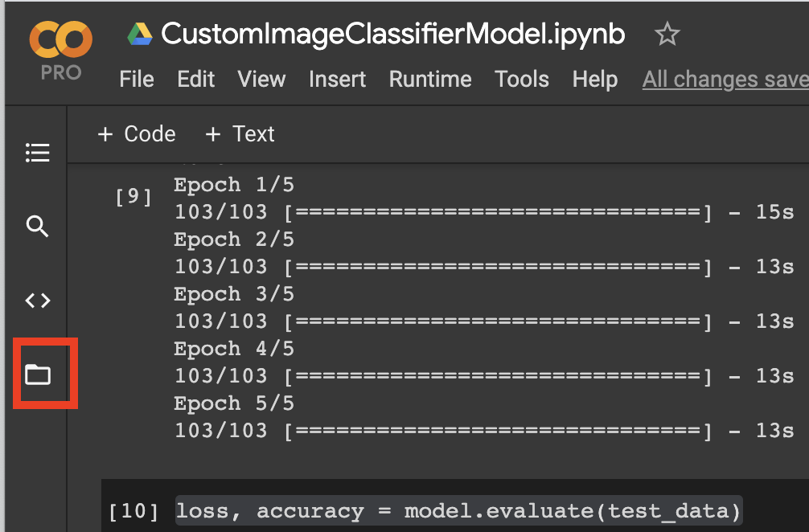Open the File menu
This screenshot has width=809, height=532.
point(137,80)
